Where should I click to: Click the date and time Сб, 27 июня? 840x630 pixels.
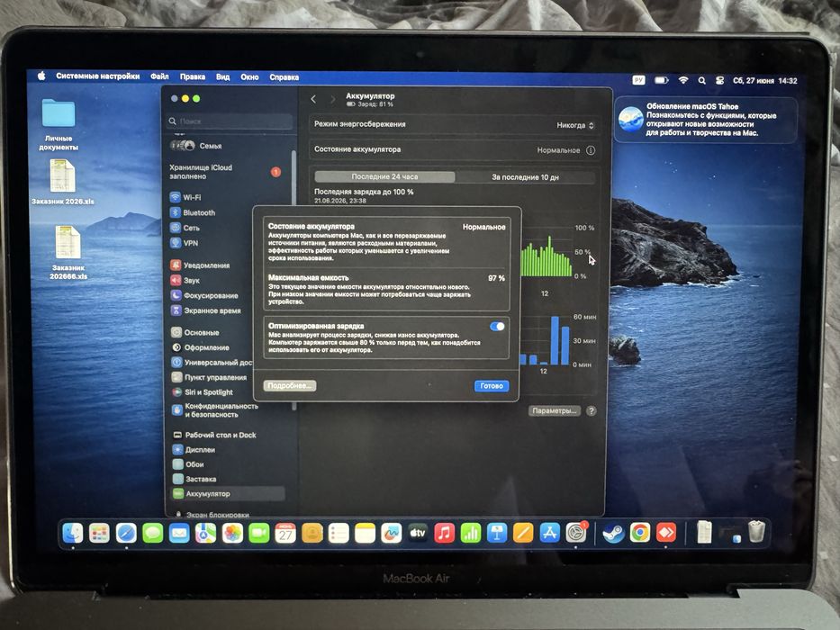764,81
